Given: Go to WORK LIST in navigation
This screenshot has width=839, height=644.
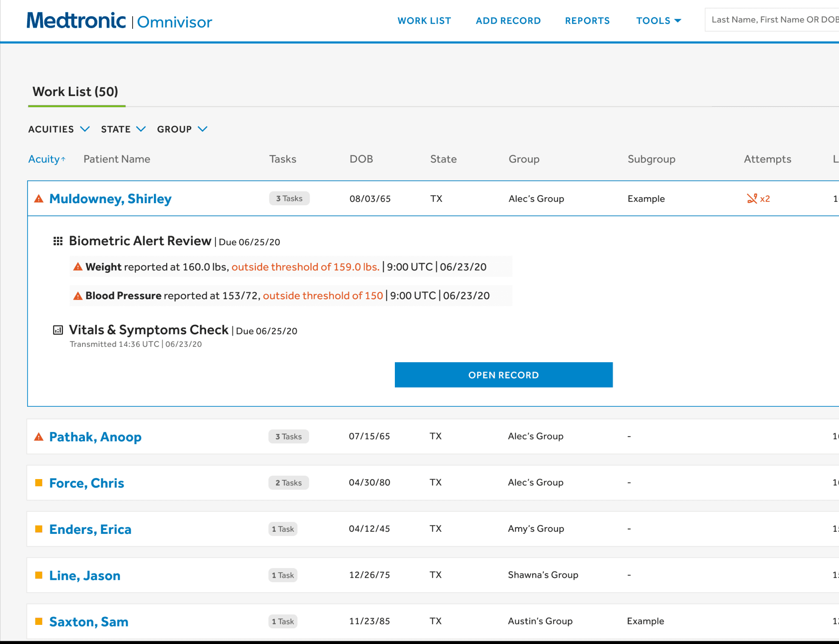Looking at the screenshot, I should [424, 20].
